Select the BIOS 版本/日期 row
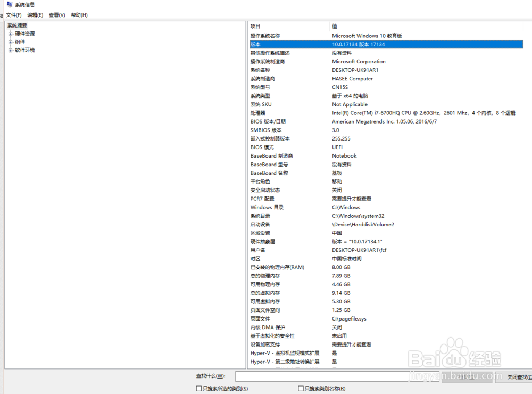 click(x=386, y=121)
